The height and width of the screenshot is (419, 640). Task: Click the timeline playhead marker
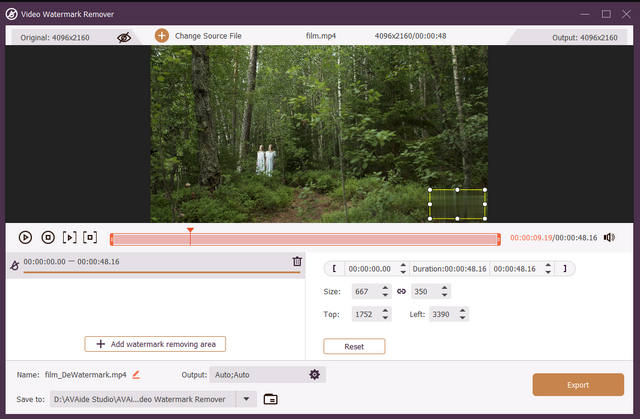[190, 231]
